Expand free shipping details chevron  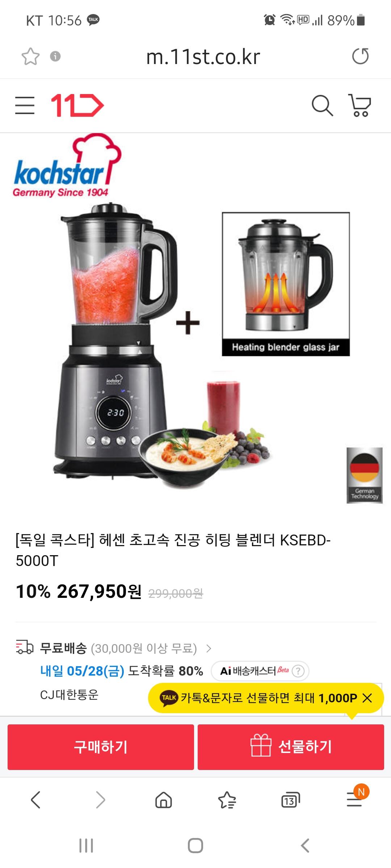[209, 648]
